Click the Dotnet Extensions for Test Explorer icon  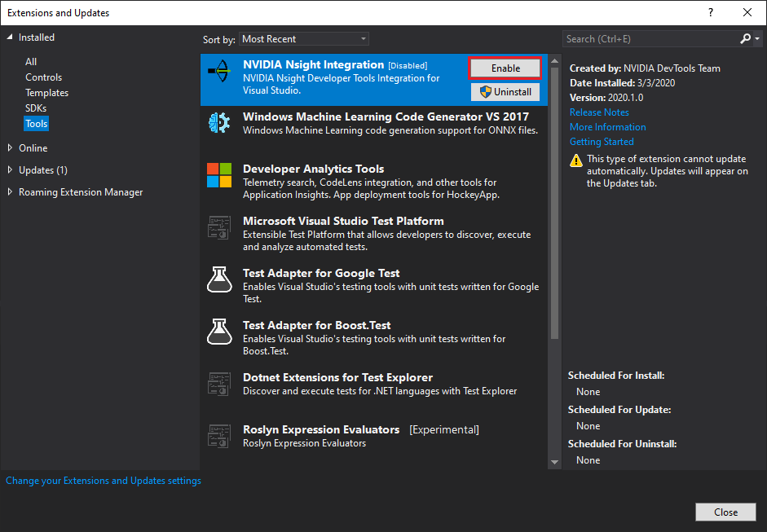coord(219,384)
